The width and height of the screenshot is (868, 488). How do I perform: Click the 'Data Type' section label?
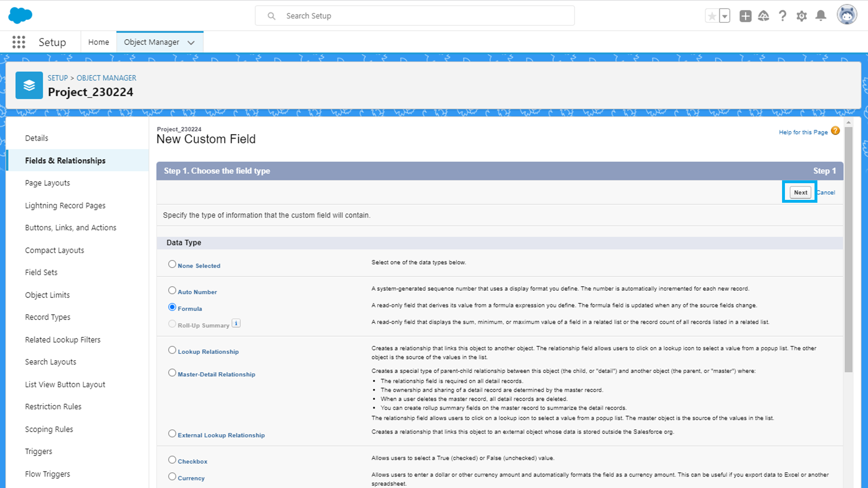tap(184, 242)
